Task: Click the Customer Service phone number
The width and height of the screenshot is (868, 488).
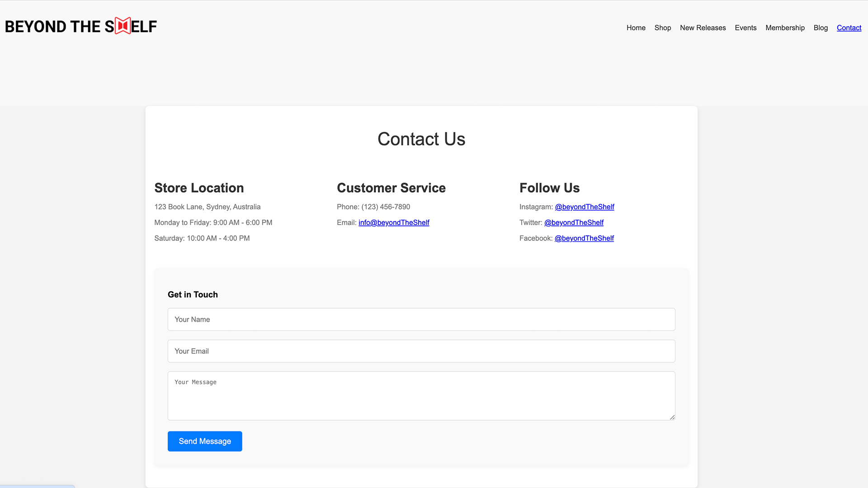Action: point(385,206)
